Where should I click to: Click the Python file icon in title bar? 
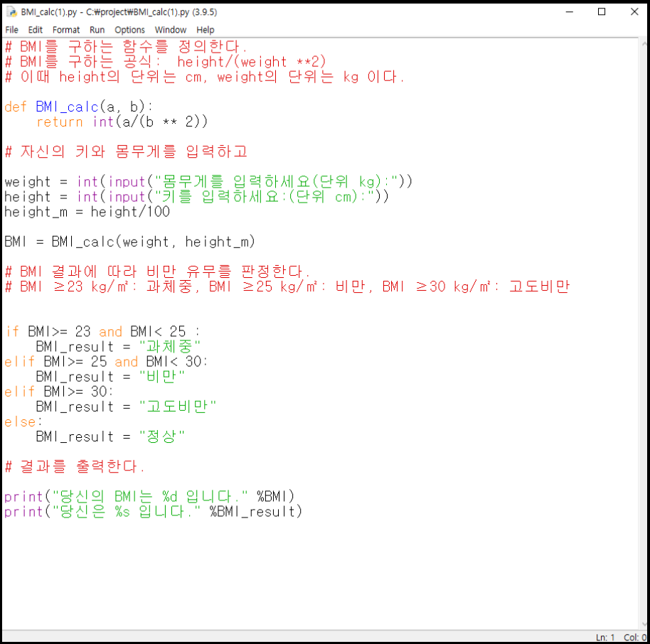[x=11, y=11]
